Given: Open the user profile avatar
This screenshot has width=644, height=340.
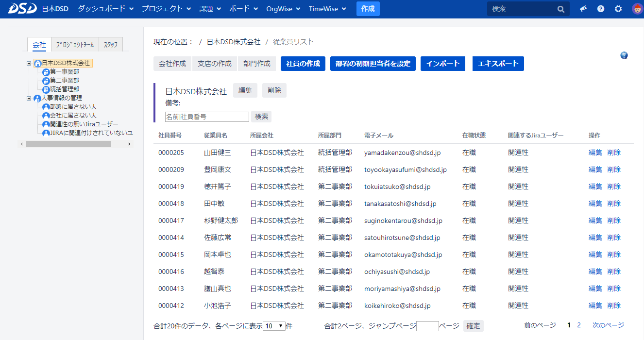Looking at the screenshot, I should 637,9.
